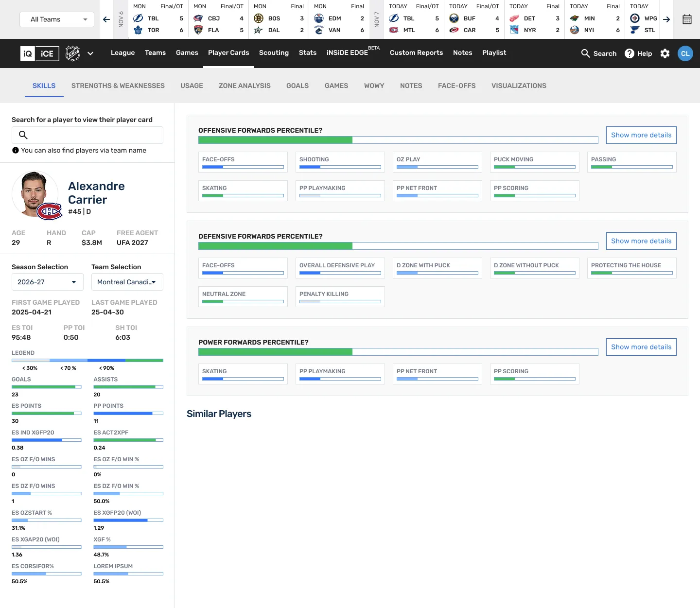This screenshot has height=608, width=700.
Task: Click the Minnesota Wild logo in the scoreboard
Action: (575, 18)
